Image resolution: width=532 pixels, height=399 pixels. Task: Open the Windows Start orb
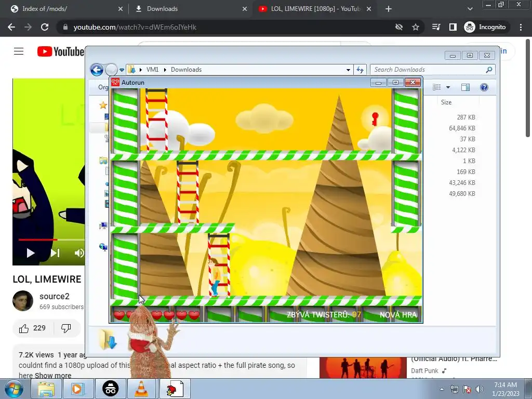pyautogui.click(x=14, y=389)
